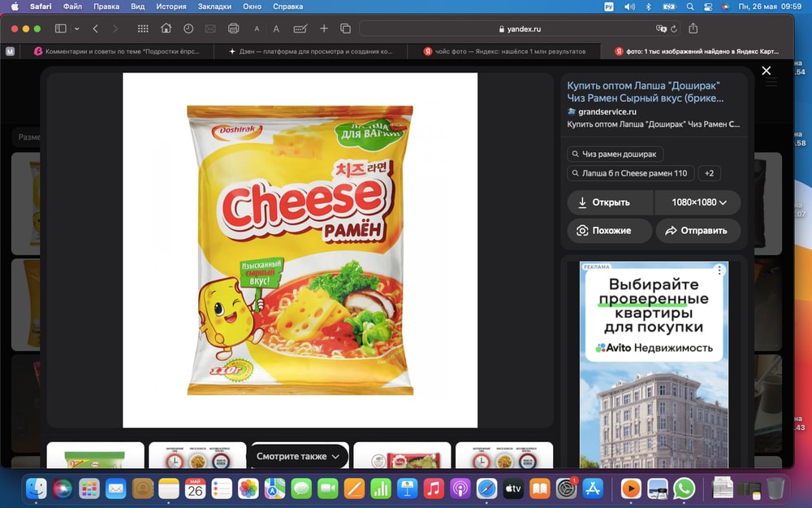Screen dimensions: 812x508
Task: Switch to the Дзен platform tab
Action: pyautogui.click(x=310, y=51)
